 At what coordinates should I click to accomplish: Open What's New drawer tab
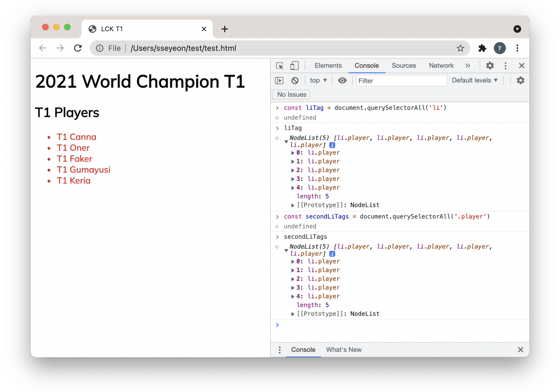pyautogui.click(x=344, y=350)
